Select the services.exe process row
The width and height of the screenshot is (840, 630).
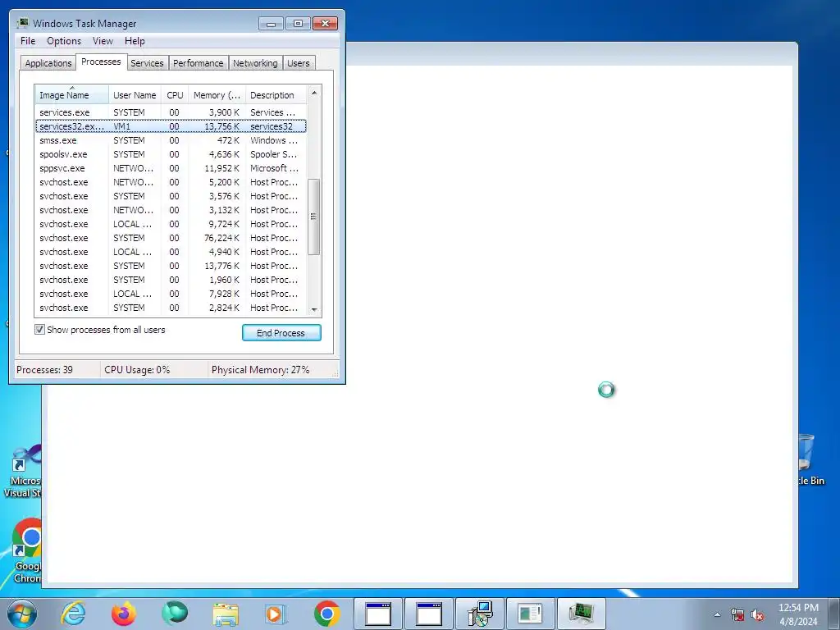click(171, 112)
